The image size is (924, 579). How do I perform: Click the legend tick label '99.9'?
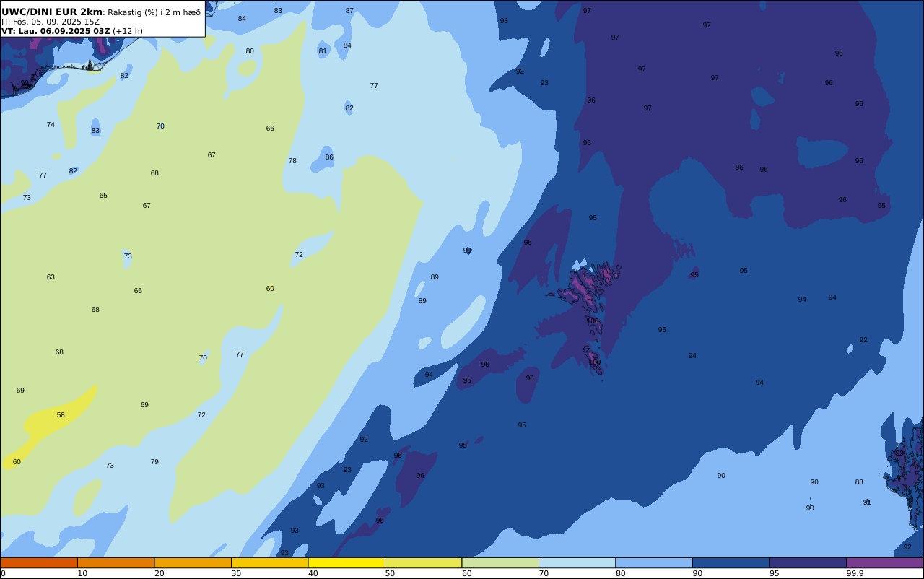[x=855, y=573]
